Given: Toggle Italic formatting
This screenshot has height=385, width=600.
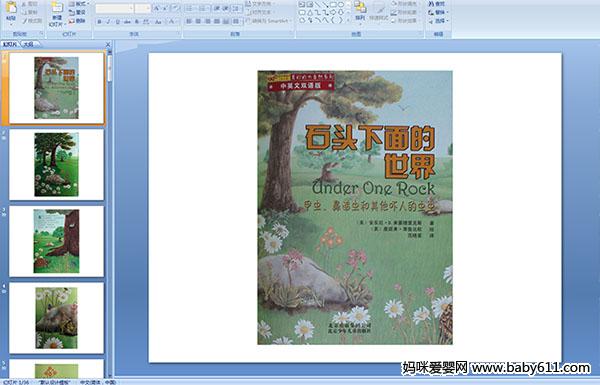Looking at the screenshot, I should tap(108, 22).
